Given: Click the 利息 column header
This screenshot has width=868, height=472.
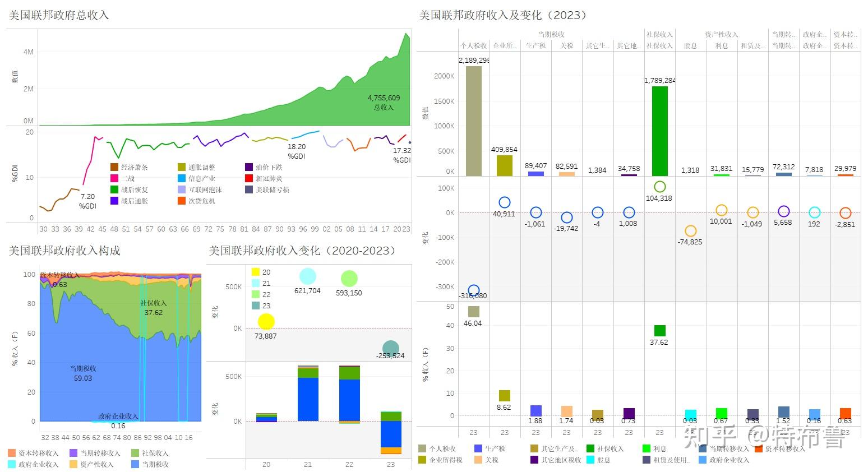Looking at the screenshot, I should pyautogui.click(x=722, y=46).
